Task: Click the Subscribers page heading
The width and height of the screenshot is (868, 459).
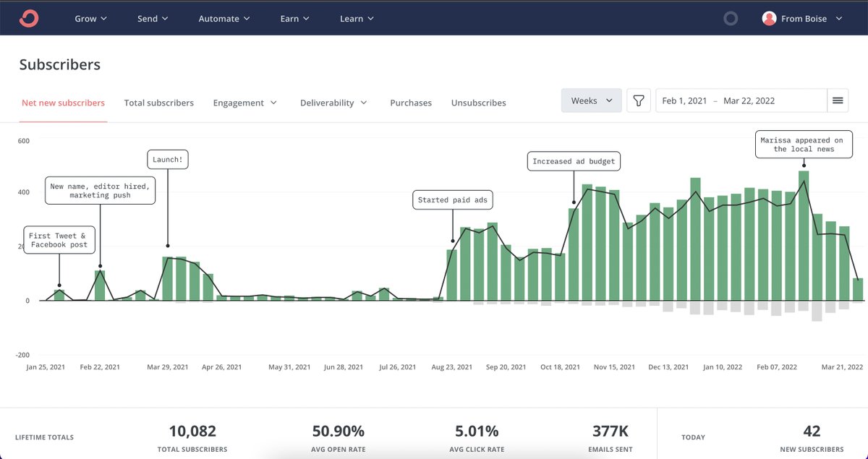Action: click(60, 64)
